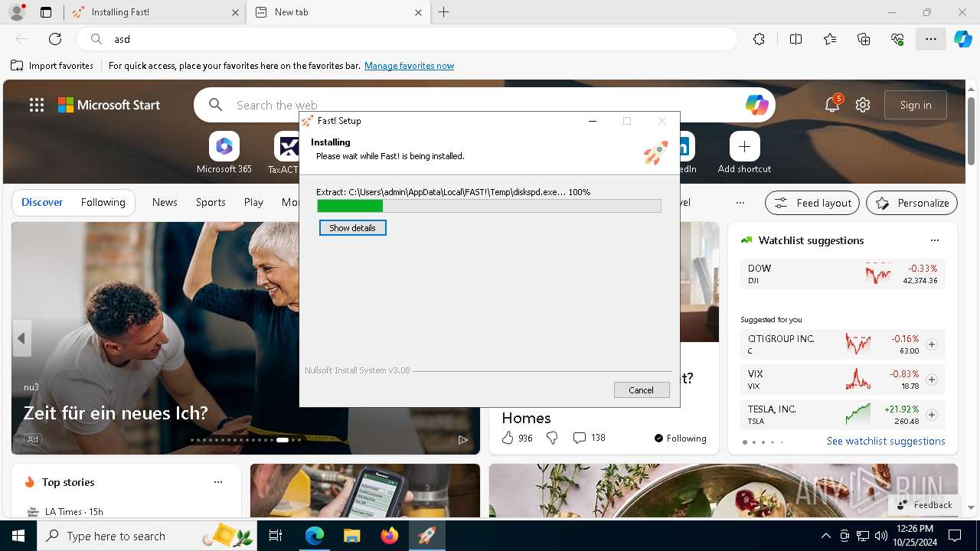Screen dimensions: 980x551
Task: Click the taskbar search box
Action: tap(145, 536)
